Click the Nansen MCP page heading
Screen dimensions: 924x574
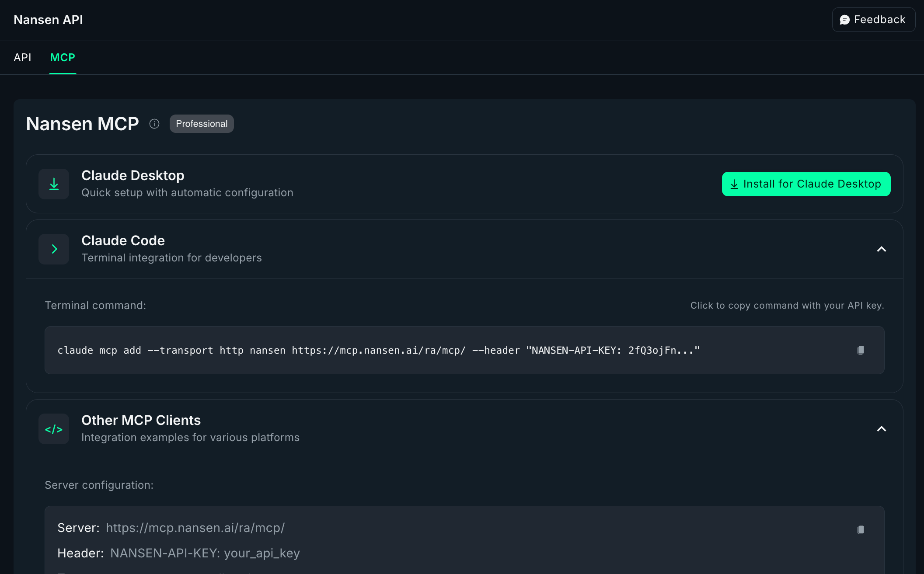pos(82,124)
